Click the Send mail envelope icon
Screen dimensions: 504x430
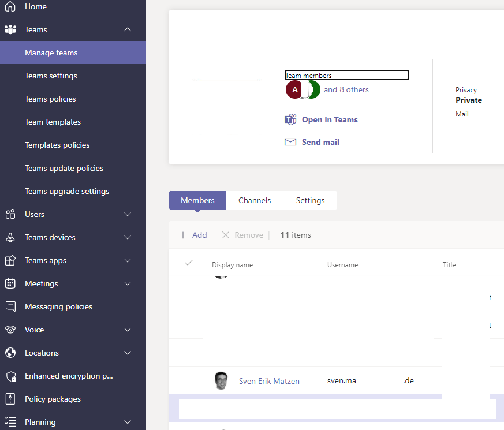tap(290, 142)
